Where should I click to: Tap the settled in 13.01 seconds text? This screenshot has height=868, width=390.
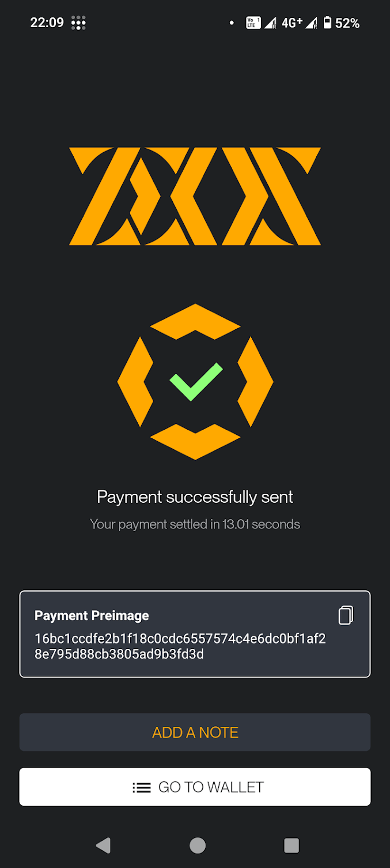tap(195, 524)
